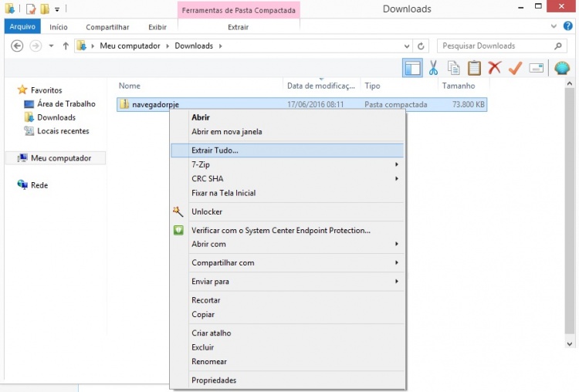
Task: Choose Propriedades from context menu
Action: [x=213, y=380]
